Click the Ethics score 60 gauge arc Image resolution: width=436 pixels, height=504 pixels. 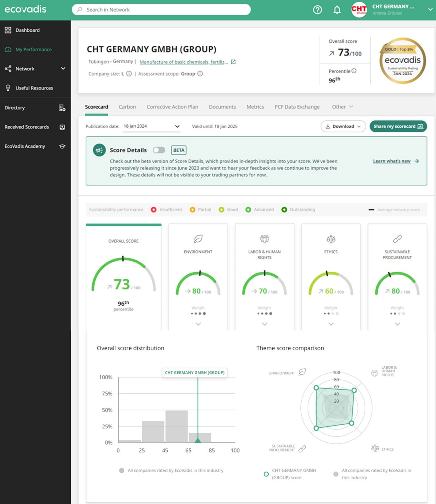click(331, 283)
